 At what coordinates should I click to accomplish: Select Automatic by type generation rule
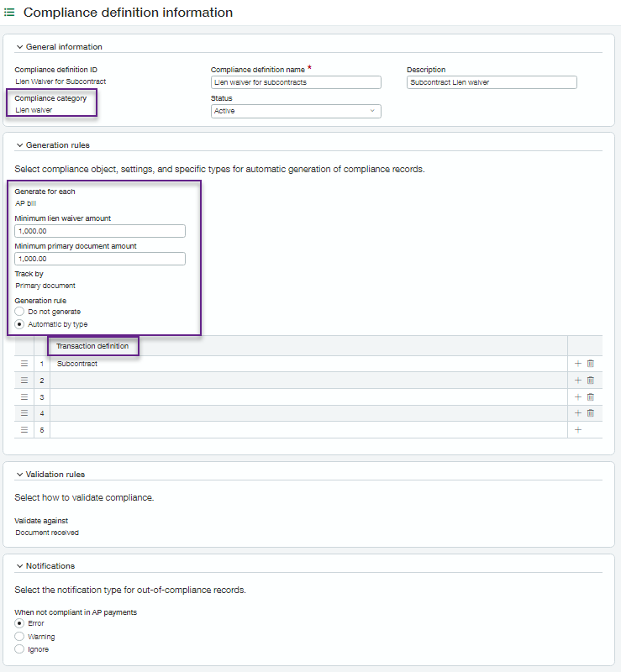click(x=20, y=324)
